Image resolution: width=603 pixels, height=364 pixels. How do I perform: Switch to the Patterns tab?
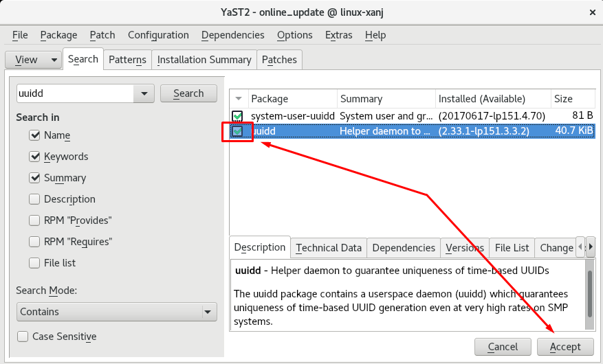[x=127, y=60]
